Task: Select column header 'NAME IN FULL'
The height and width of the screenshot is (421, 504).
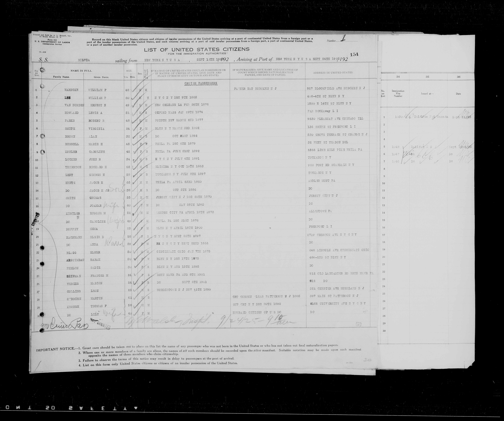Action: (x=81, y=71)
